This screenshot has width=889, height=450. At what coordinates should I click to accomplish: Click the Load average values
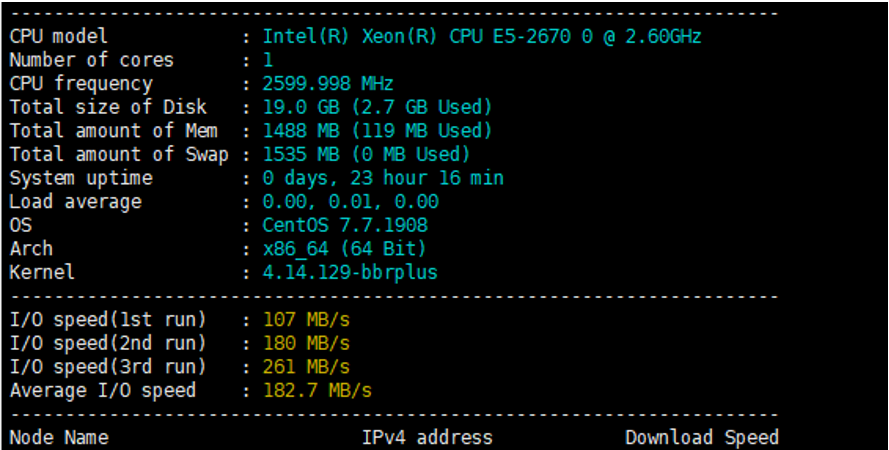pyautogui.click(x=350, y=202)
